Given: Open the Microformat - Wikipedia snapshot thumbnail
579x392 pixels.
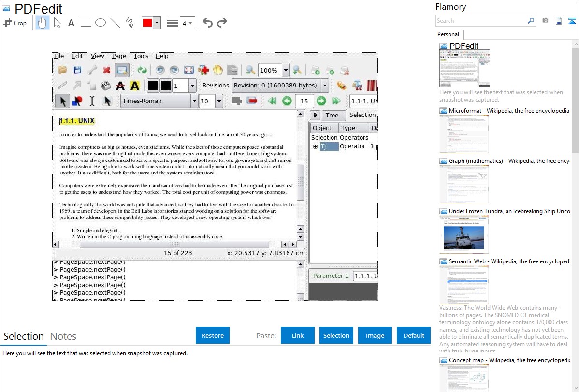Looking at the screenshot, I should tap(464, 134).
